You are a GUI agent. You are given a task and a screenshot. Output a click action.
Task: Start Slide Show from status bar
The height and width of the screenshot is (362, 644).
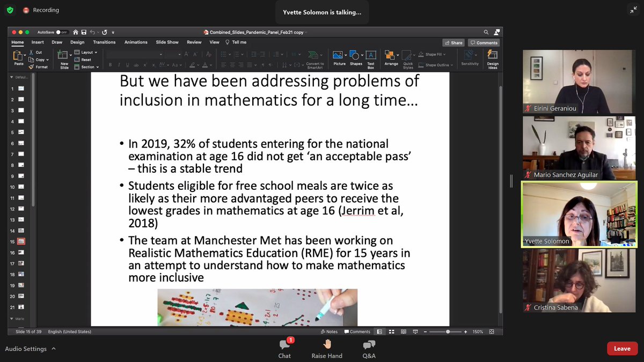pyautogui.click(x=415, y=331)
